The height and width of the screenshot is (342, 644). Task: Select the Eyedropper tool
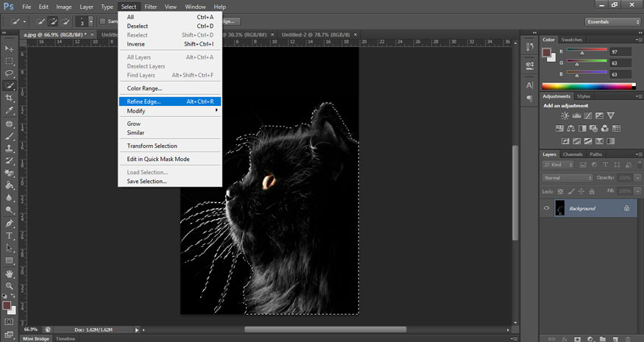[9, 110]
